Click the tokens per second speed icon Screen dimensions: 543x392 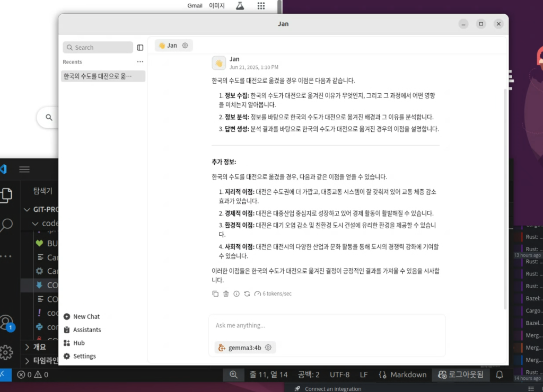(257, 294)
